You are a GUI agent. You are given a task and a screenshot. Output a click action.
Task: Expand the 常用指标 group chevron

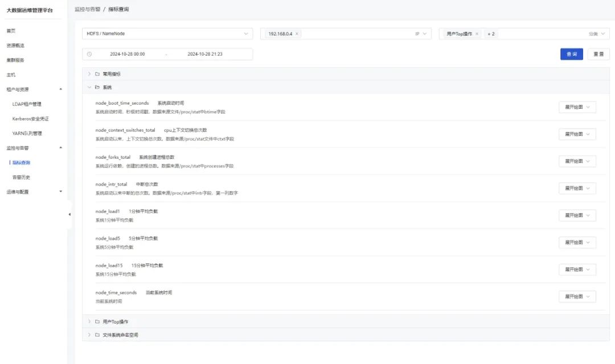[89, 74]
